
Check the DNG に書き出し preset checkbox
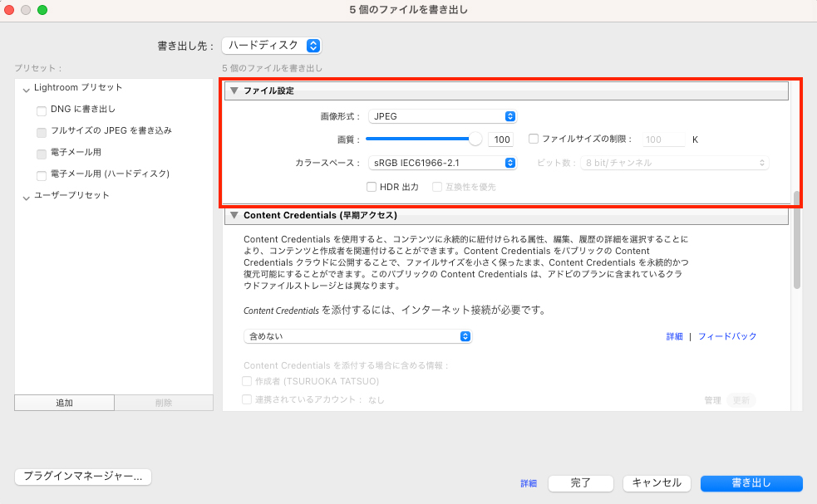point(41,109)
